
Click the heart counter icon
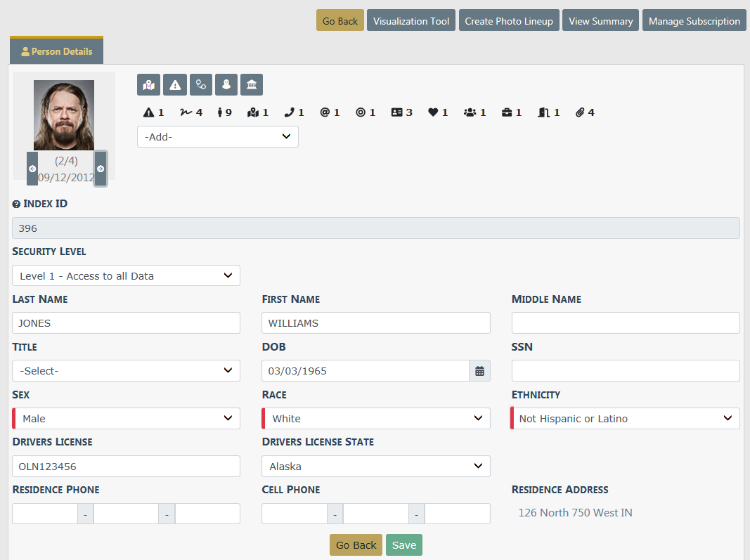(x=433, y=112)
